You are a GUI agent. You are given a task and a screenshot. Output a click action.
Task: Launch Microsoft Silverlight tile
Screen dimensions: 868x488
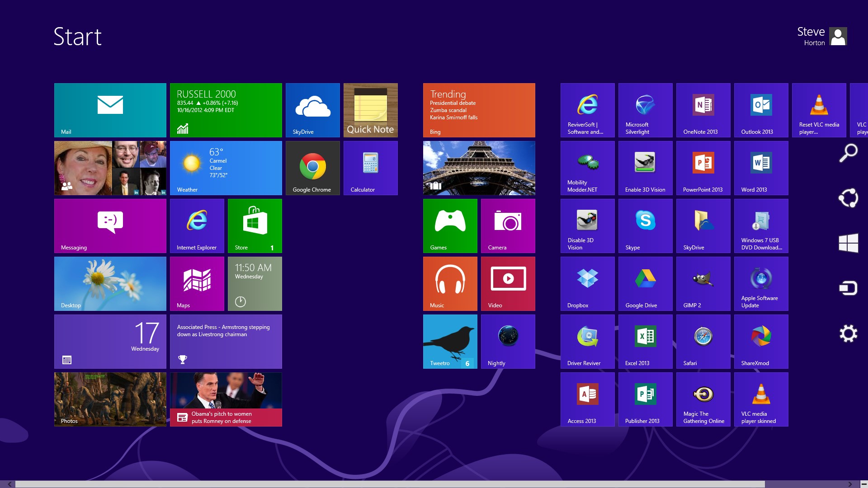646,110
